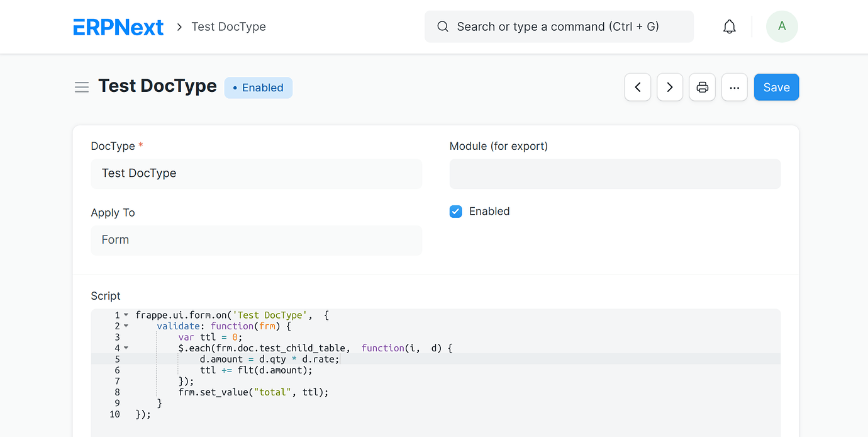Click the Save button
The height and width of the screenshot is (437, 868).
(x=776, y=87)
